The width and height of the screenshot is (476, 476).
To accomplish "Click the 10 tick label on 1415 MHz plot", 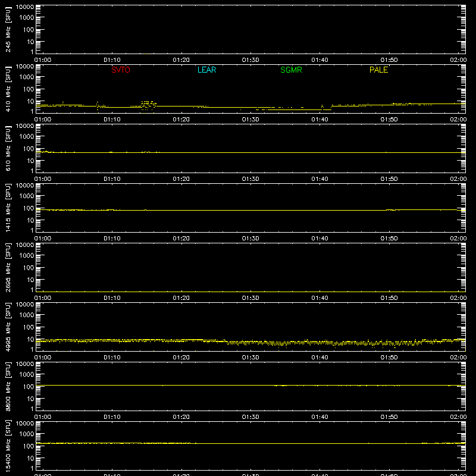I will click(x=30, y=220).
